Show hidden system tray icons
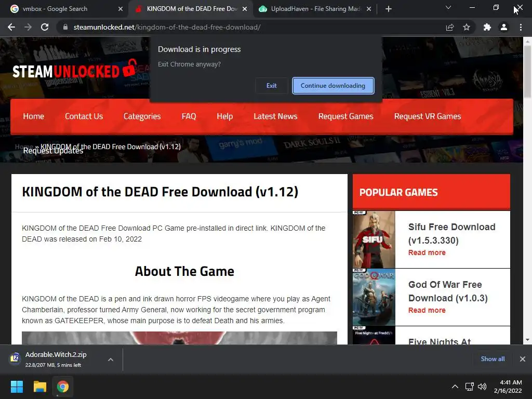Viewport: 532px width, 399px height. [x=455, y=387]
